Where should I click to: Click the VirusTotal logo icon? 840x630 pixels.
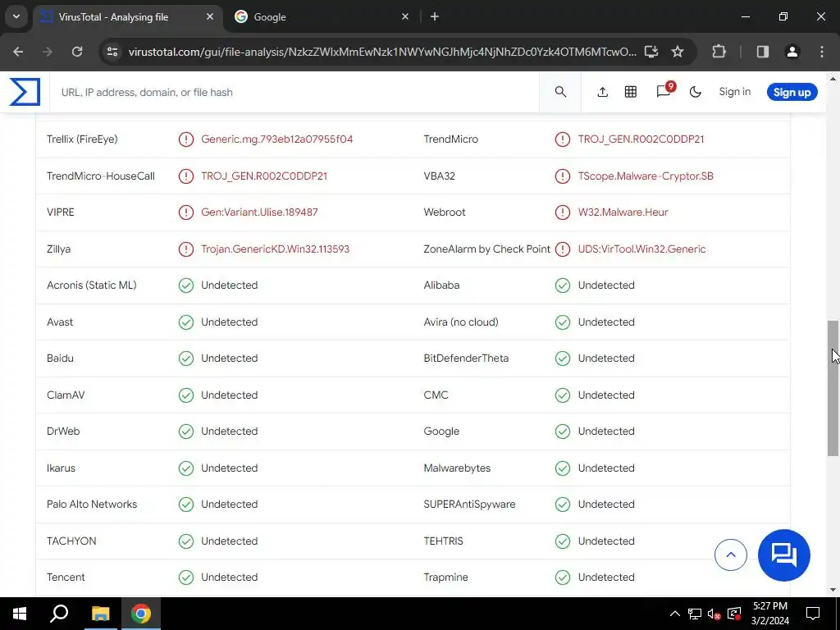[x=25, y=92]
